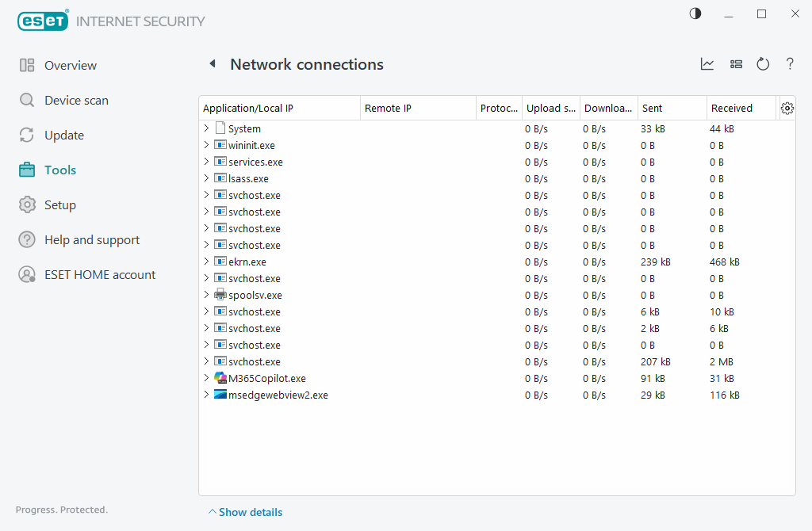Expand the lsass.exe connections
812x531 pixels.
[x=206, y=178]
